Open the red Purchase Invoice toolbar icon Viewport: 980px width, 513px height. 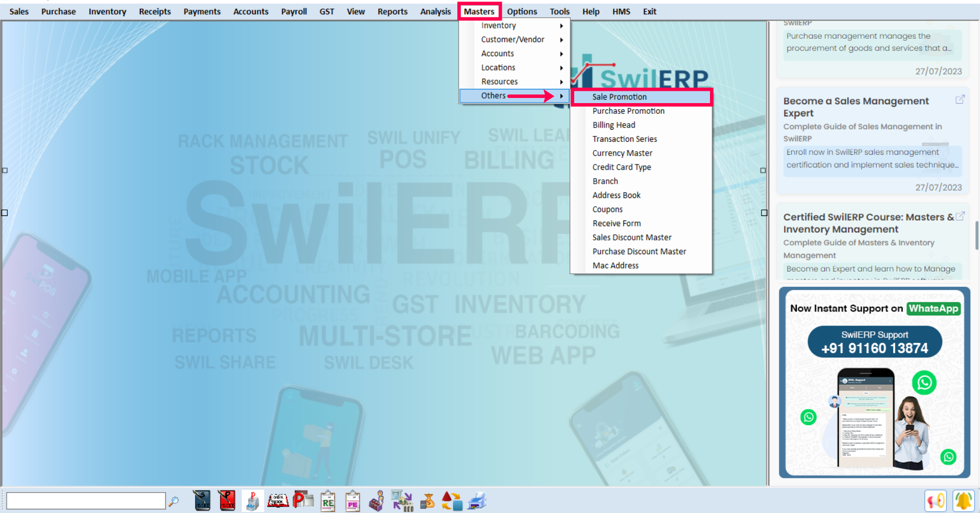click(227, 501)
